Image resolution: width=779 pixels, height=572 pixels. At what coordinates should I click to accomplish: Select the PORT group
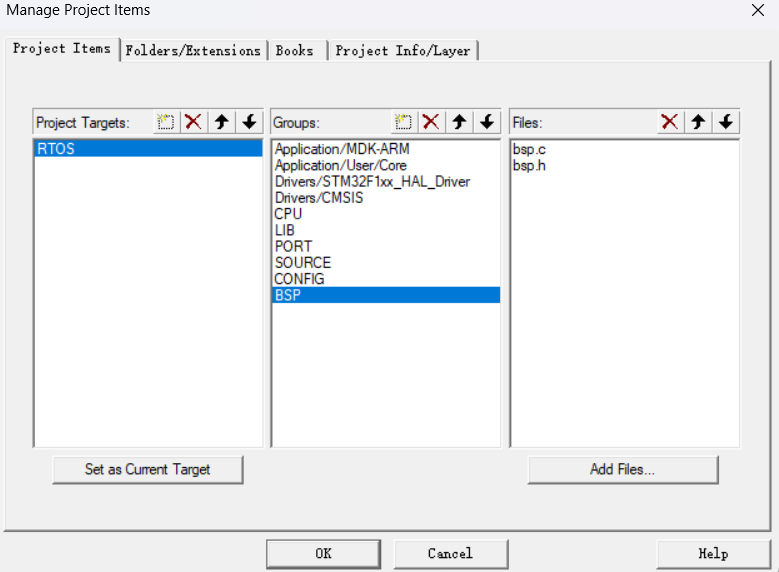point(386,246)
